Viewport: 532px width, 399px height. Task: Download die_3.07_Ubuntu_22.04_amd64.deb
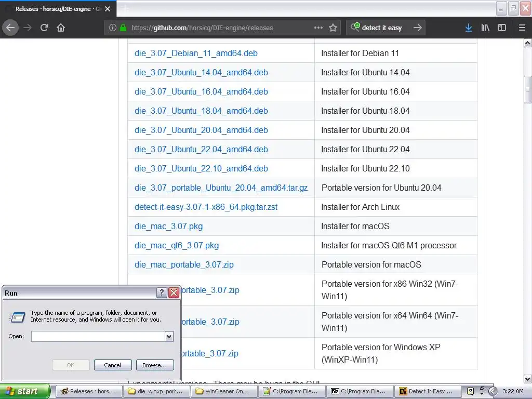201,149
